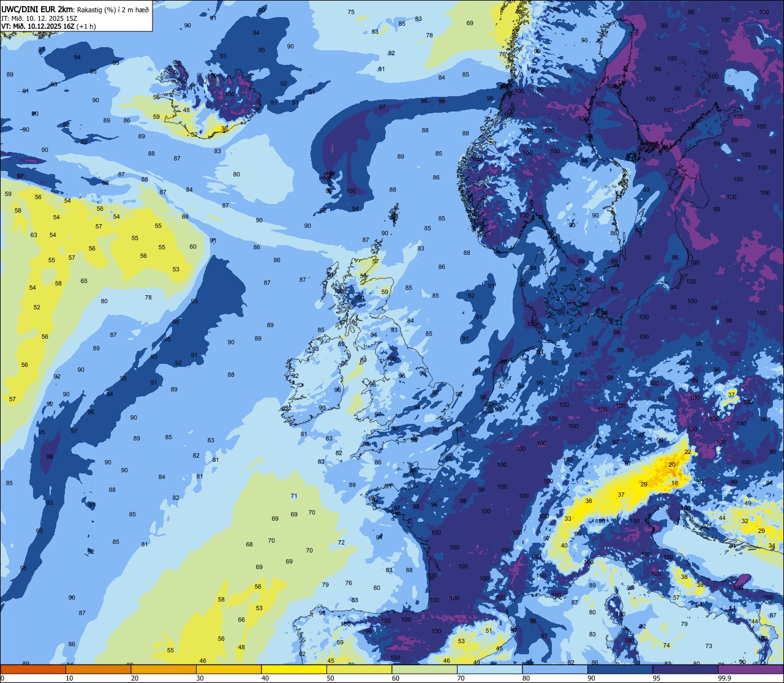Viewport: 784px width, 683px height.
Task: Click the 'IT: Mið. 10. 12. 2025 15Z' line
Action: tap(39, 18)
